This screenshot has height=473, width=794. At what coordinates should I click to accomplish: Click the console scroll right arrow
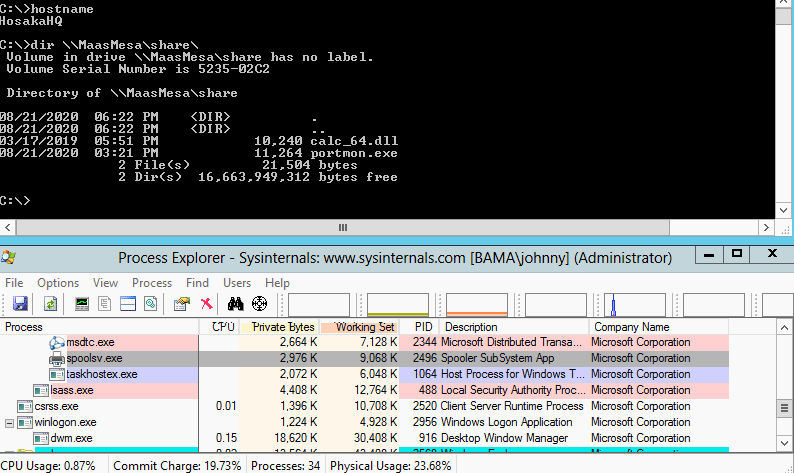(766, 228)
